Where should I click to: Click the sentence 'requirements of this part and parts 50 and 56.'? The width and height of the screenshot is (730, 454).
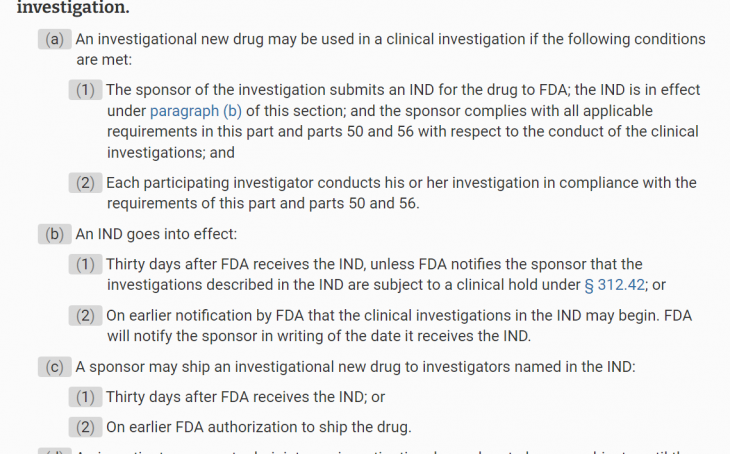click(263, 203)
